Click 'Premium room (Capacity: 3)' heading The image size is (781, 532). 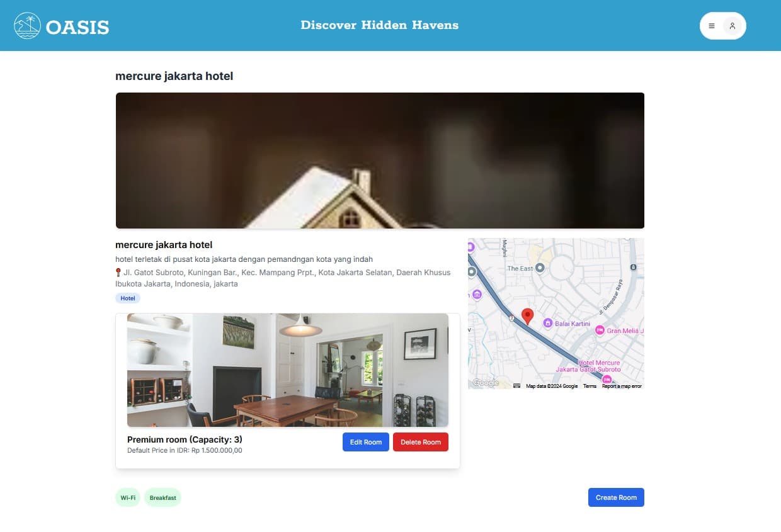[185, 439]
